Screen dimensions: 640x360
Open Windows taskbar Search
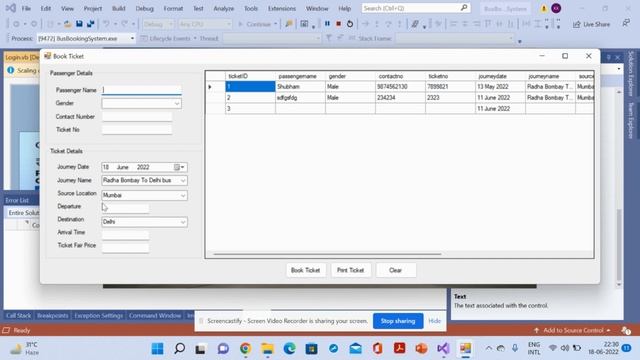point(179,348)
